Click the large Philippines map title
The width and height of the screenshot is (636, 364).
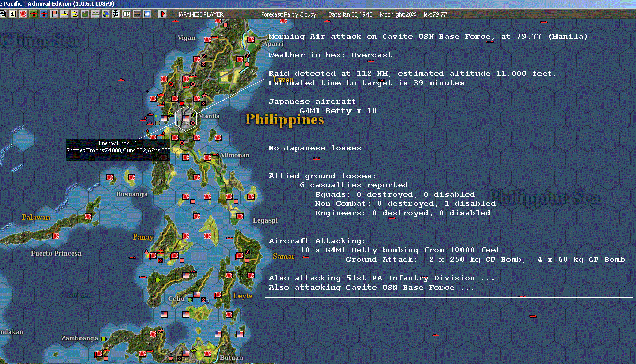(x=284, y=120)
